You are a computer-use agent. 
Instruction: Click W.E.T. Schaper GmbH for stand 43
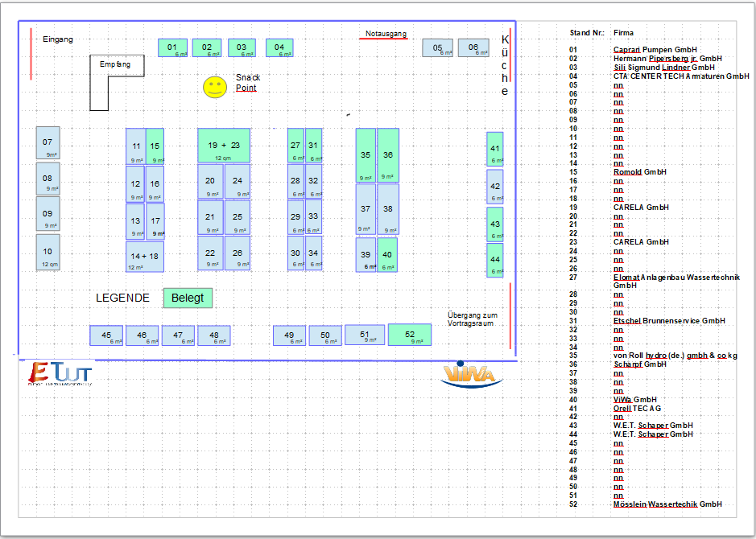coord(653,426)
